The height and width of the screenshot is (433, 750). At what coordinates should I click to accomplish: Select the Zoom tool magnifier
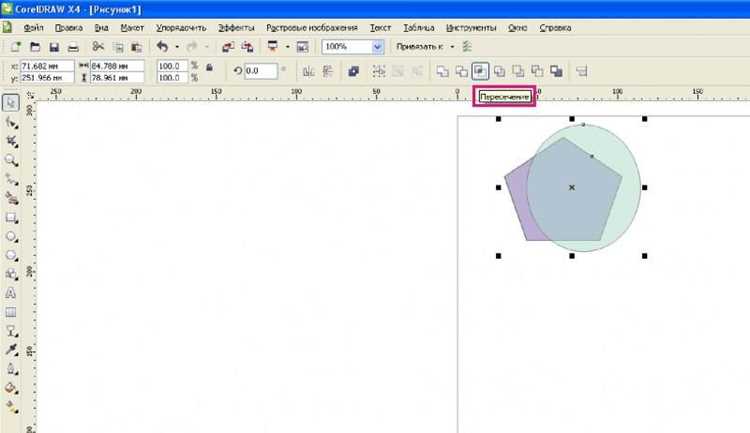tap(11, 161)
